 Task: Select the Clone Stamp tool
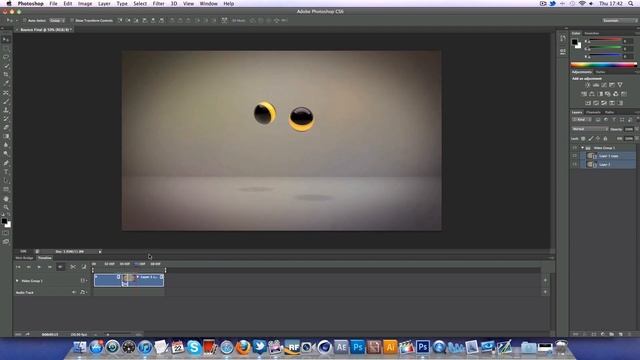(x=6, y=110)
